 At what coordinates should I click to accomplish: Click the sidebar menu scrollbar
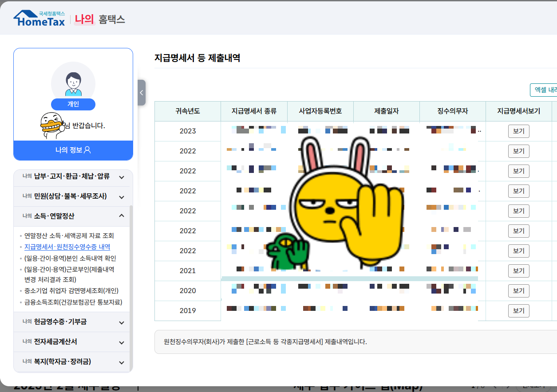tap(131, 288)
